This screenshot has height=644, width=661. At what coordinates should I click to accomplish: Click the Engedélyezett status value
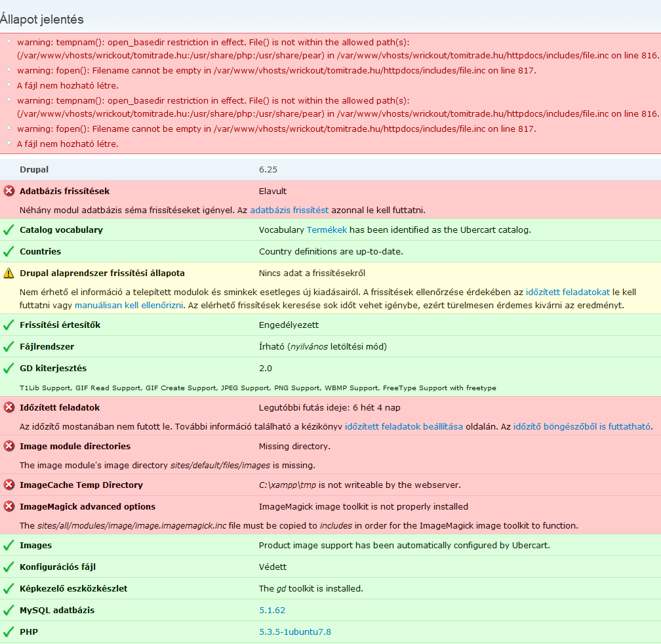(289, 325)
